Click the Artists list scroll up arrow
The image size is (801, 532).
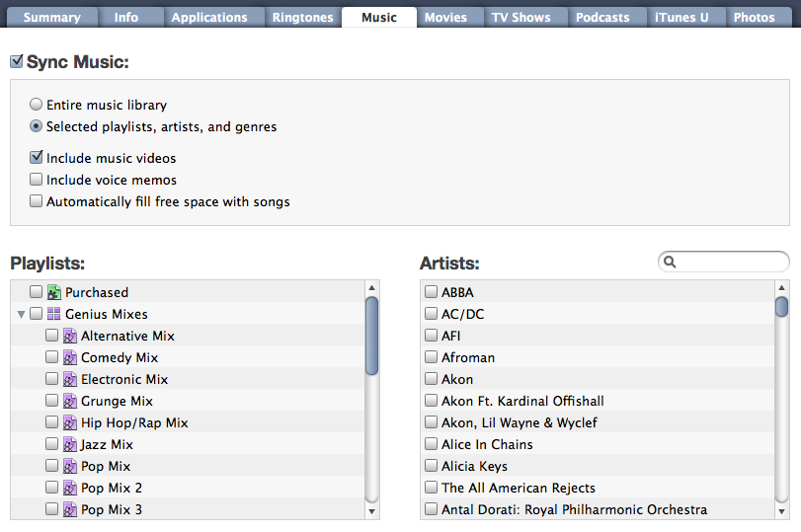(781, 288)
